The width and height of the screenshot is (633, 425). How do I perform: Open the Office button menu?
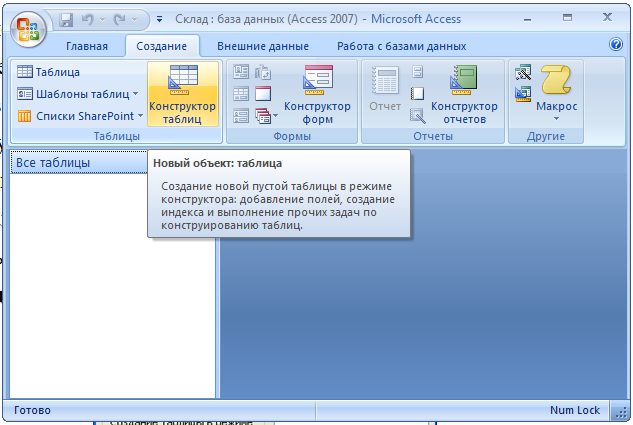[x=28, y=29]
